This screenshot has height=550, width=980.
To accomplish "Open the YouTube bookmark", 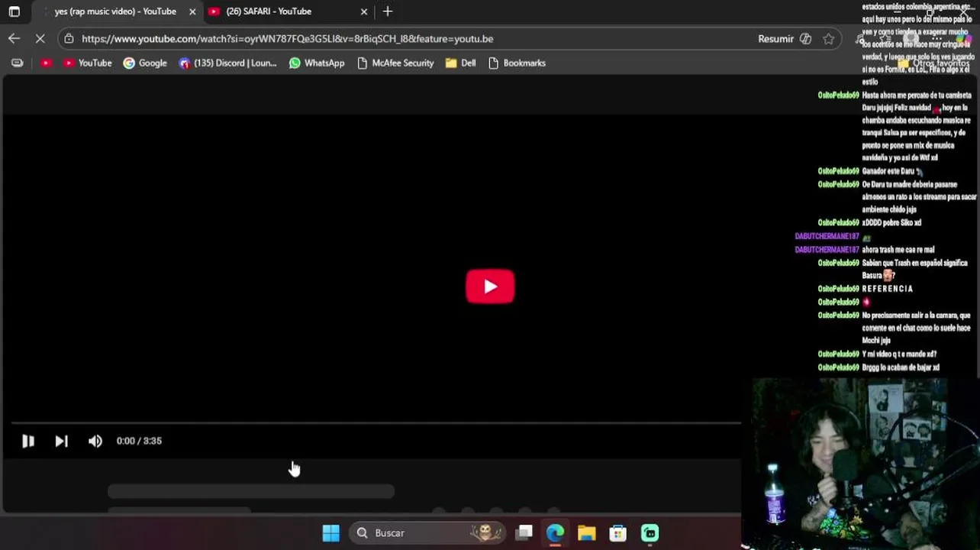I will [x=87, y=63].
